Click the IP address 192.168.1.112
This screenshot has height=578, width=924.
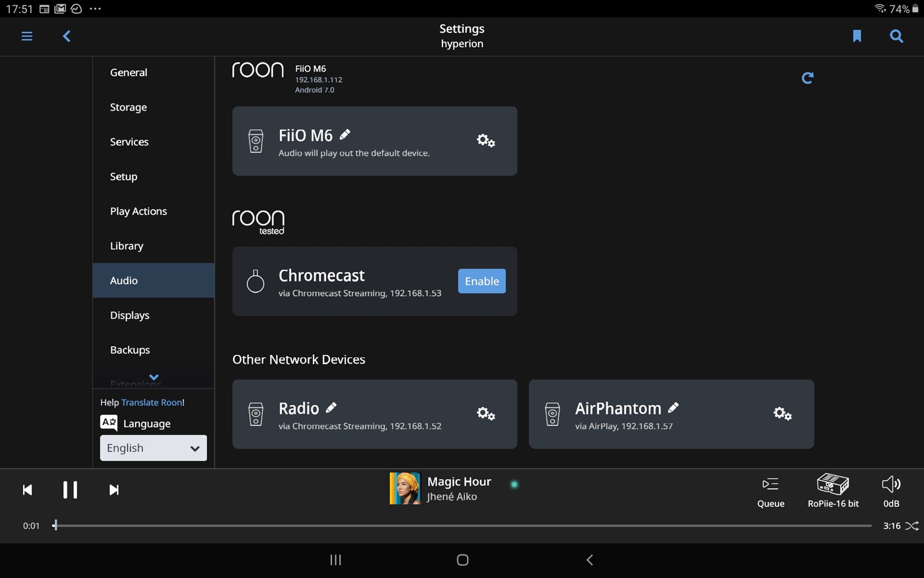(319, 80)
